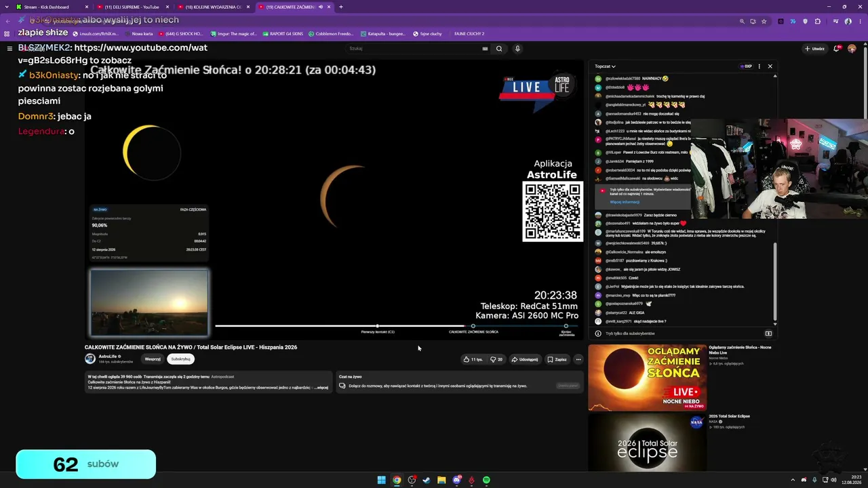Dislike the video with thumbs-down button
The image size is (868, 488).
tap(497, 359)
